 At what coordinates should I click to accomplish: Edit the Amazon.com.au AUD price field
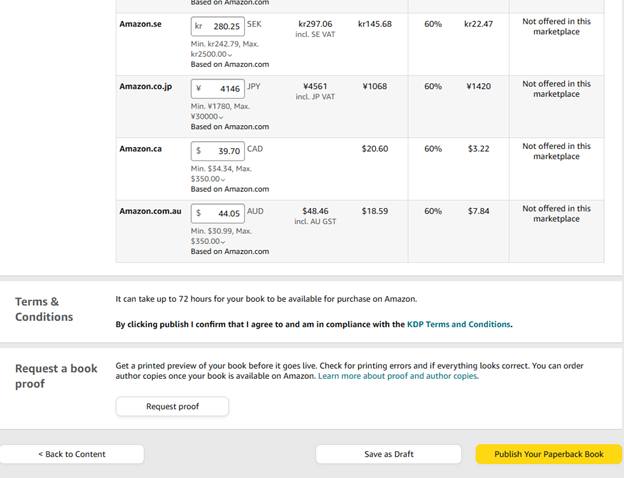218,214
